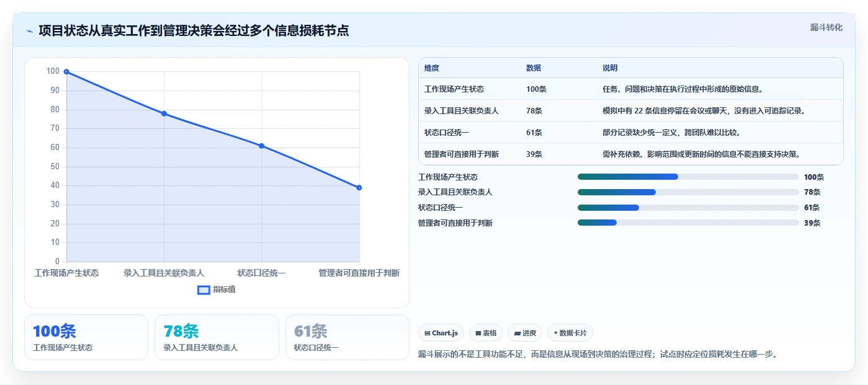Click y-axis tick label 50

click(55, 166)
